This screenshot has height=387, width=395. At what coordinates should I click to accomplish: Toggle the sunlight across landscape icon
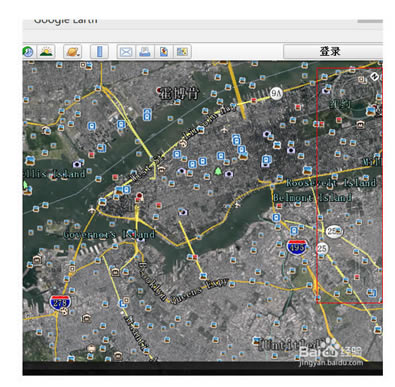(x=46, y=52)
